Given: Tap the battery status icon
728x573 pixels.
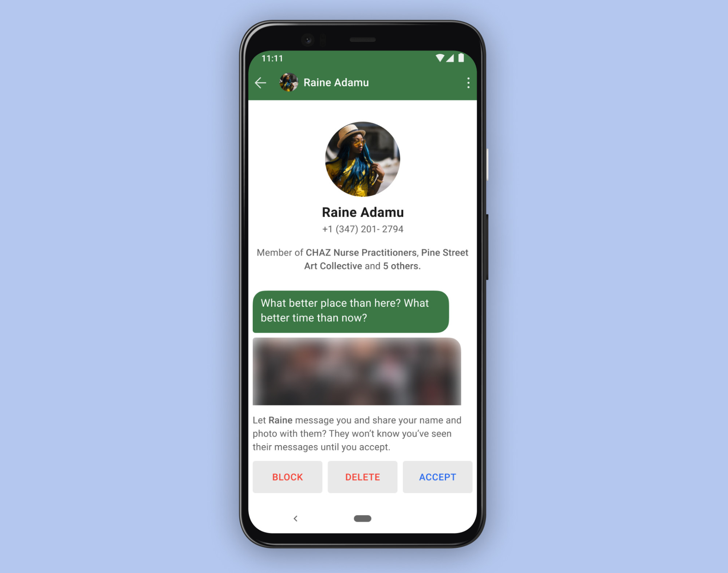Looking at the screenshot, I should tap(467, 58).
